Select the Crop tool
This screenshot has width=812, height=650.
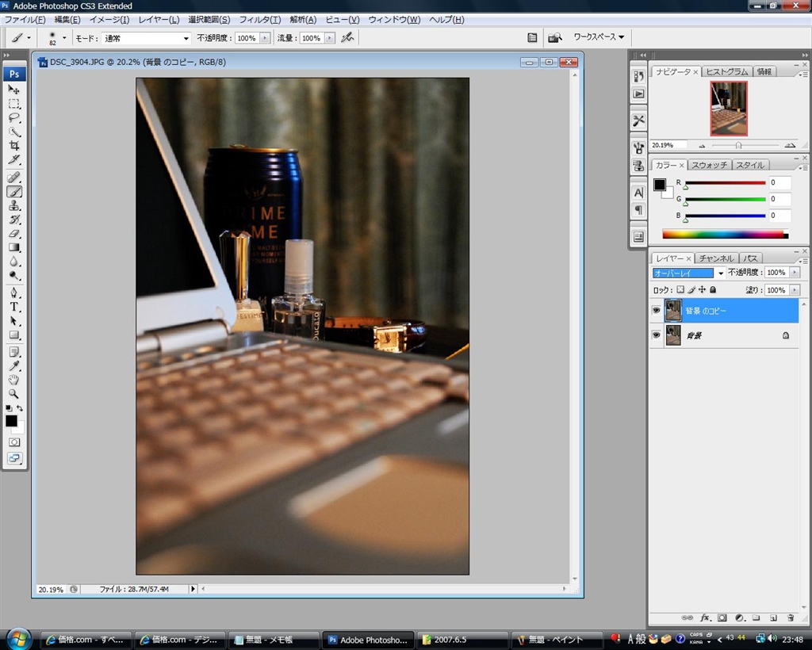14,146
